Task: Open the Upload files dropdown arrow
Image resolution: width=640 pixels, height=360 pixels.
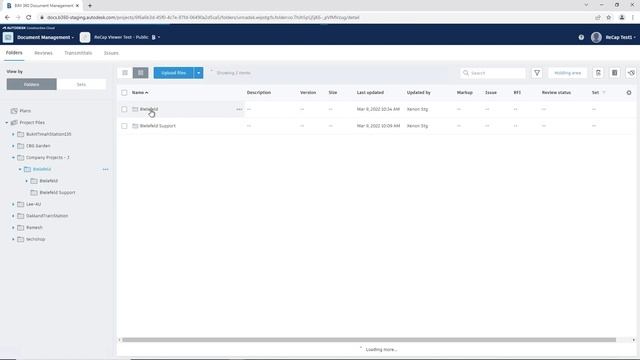Action: [198, 73]
